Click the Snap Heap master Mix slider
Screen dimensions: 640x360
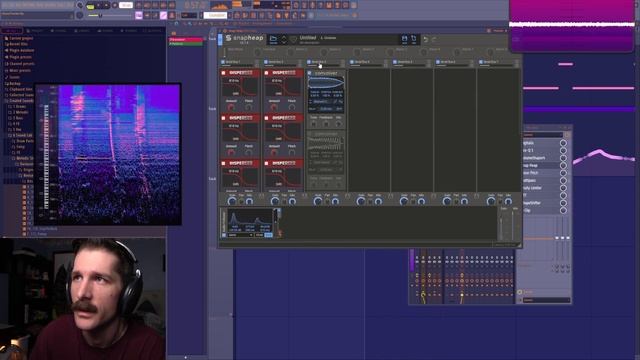513,224
